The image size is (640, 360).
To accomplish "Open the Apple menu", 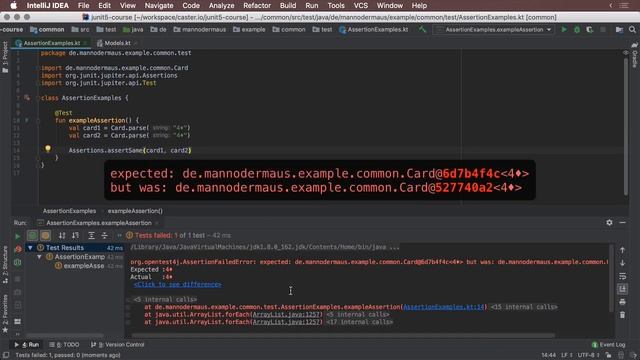I will (x=13, y=6).
